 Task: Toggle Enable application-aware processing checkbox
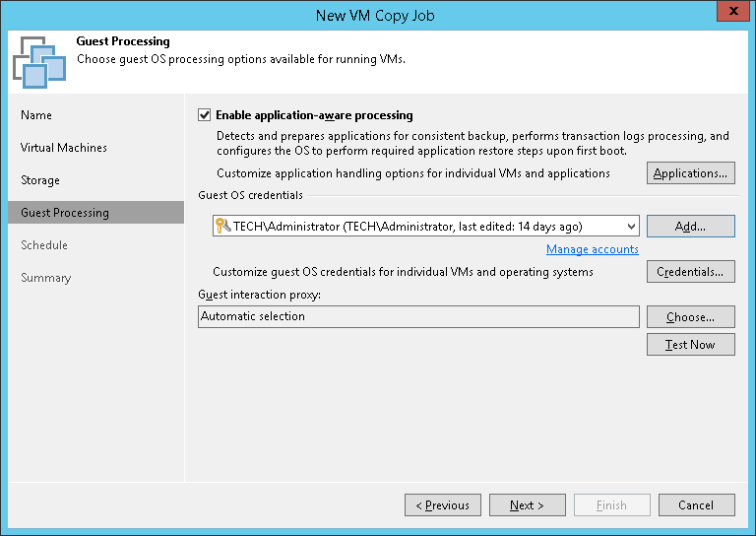(205, 115)
